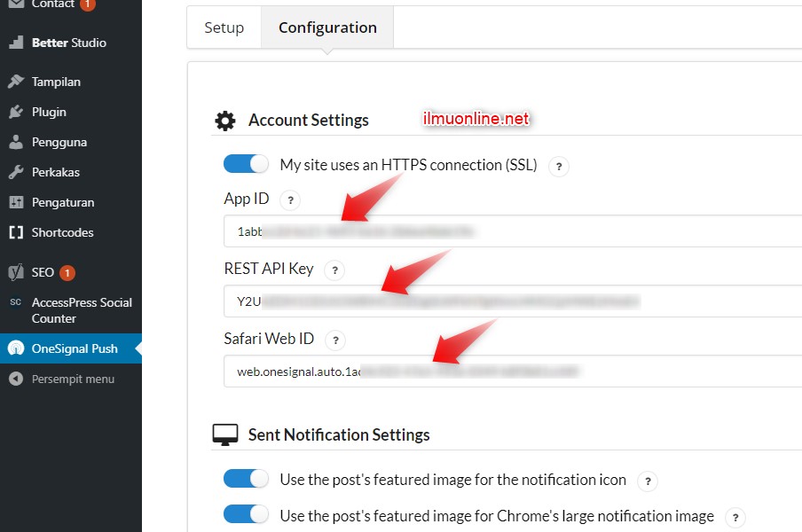Click help icon beside REST API Key
Viewport: 802px width, 532px height.
(x=334, y=270)
